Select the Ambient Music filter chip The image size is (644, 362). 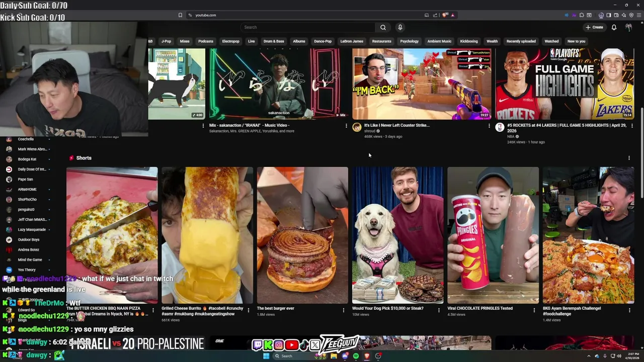coord(439,41)
